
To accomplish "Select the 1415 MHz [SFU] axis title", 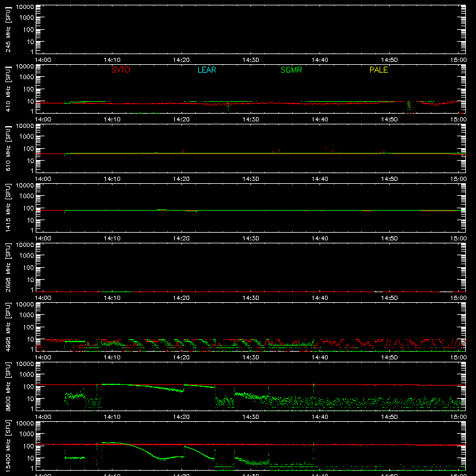I will pos(8,208).
